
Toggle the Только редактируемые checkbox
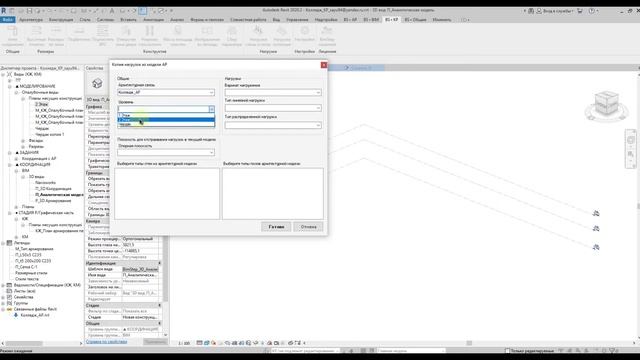pyautogui.click(x=507, y=351)
